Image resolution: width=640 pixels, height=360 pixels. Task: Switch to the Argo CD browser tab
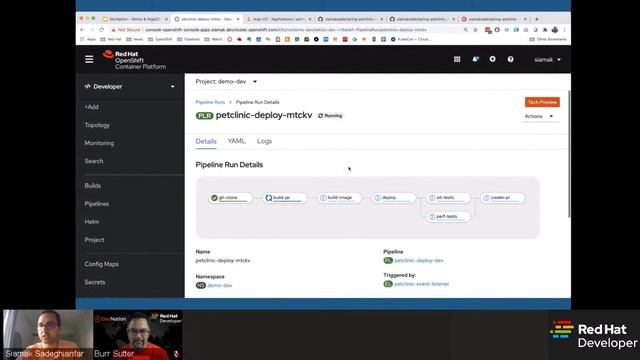pos(279,19)
